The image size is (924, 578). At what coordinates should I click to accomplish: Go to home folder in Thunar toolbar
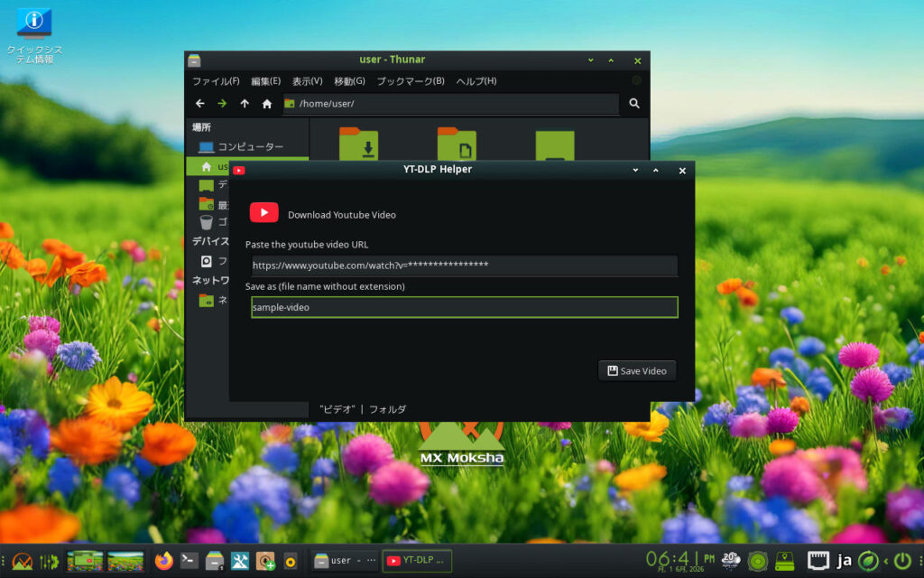click(x=267, y=104)
